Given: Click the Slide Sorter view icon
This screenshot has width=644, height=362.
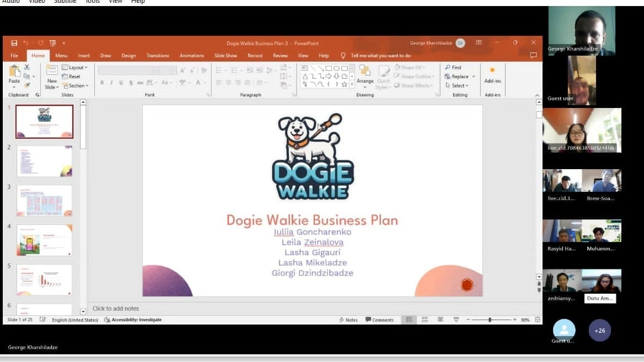Looking at the screenshot, I should pos(425,320).
